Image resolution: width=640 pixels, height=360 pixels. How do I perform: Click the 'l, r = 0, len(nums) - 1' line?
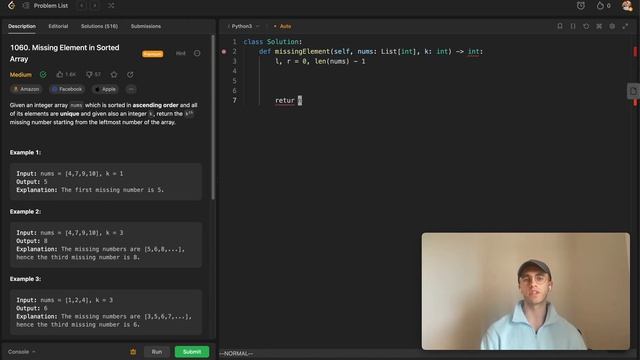(320, 61)
